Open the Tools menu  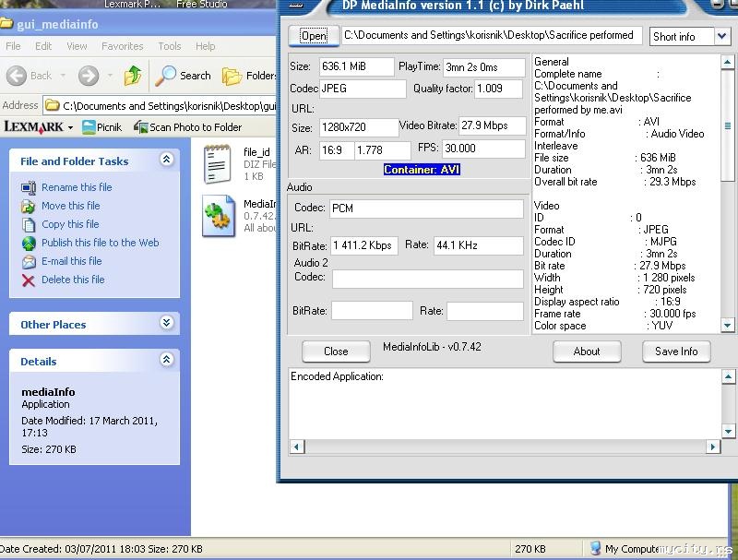[169, 46]
